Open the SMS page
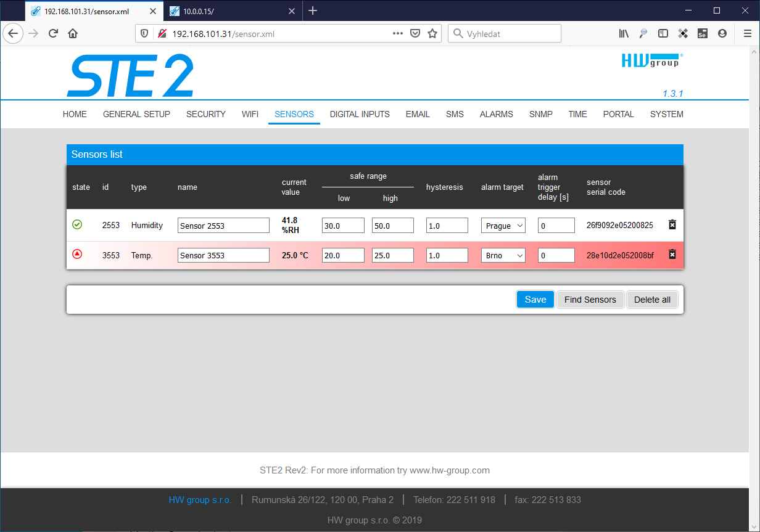 [x=455, y=114]
